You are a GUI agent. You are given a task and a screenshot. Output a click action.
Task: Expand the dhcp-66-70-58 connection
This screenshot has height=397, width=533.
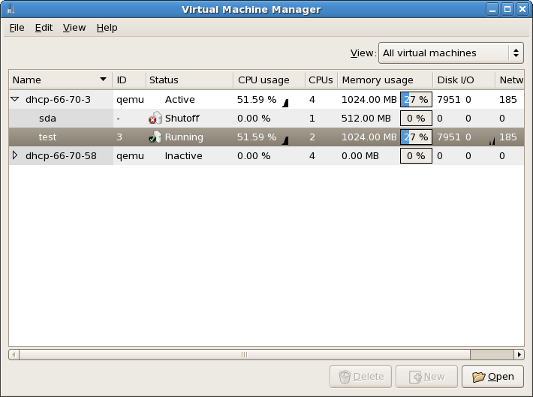point(15,155)
